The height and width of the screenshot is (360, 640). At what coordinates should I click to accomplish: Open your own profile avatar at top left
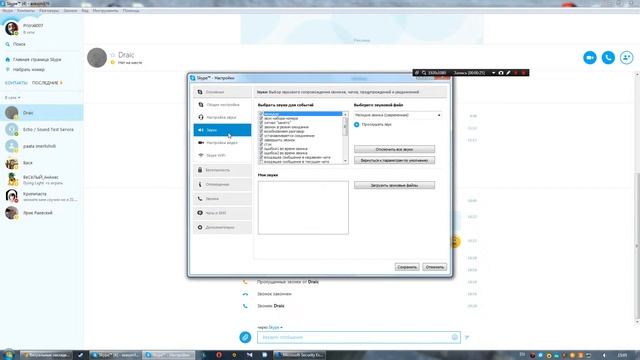click(x=11, y=29)
